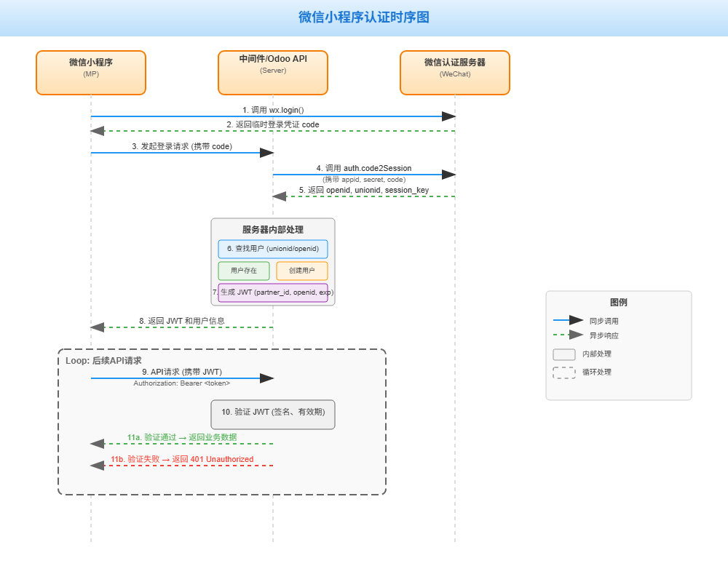The height and width of the screenshot is (582, 728).
Task: Select the box 6. 查找用户 (unionid/openid)
Action: click(x=273, y=249)
